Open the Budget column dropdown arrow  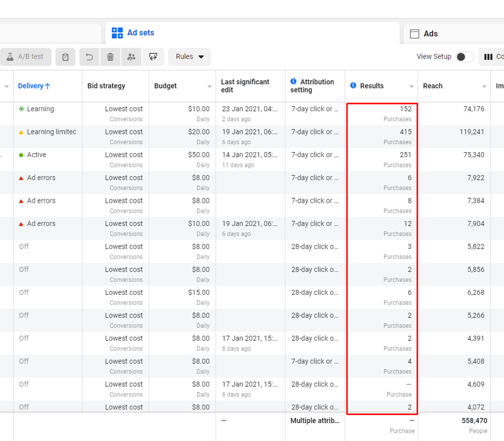click(210, 87)
